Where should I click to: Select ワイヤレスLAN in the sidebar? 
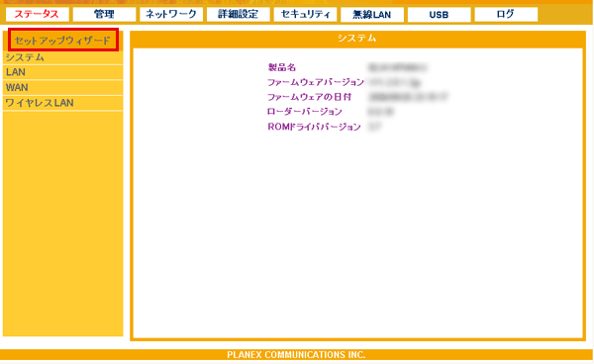click(62, 103)
